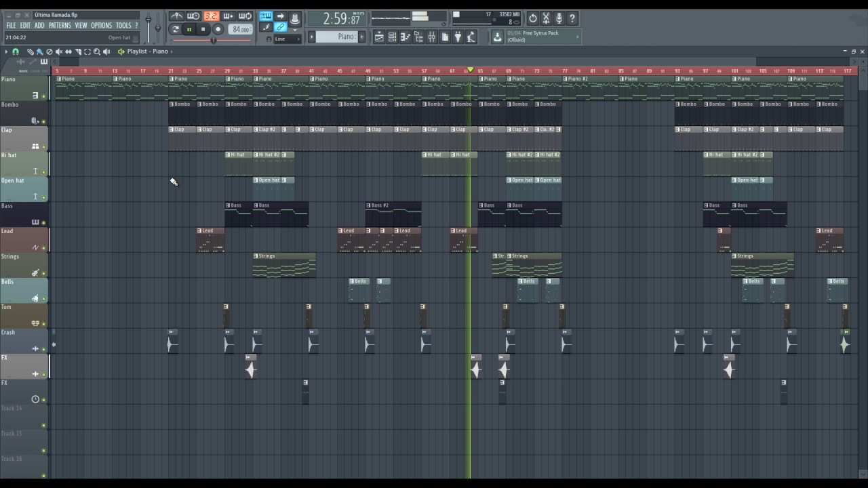The image size is (868, 488).
Task: Mute the Bombo track green light
Action: tap(44, 121)
